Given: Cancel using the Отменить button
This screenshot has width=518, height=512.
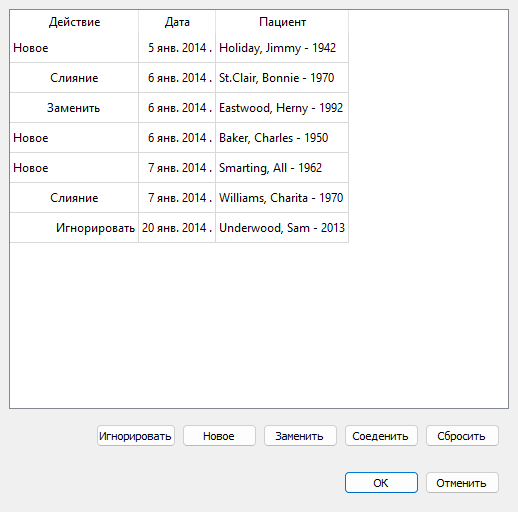Looking at the screenshot, I should tap(462, 483).
